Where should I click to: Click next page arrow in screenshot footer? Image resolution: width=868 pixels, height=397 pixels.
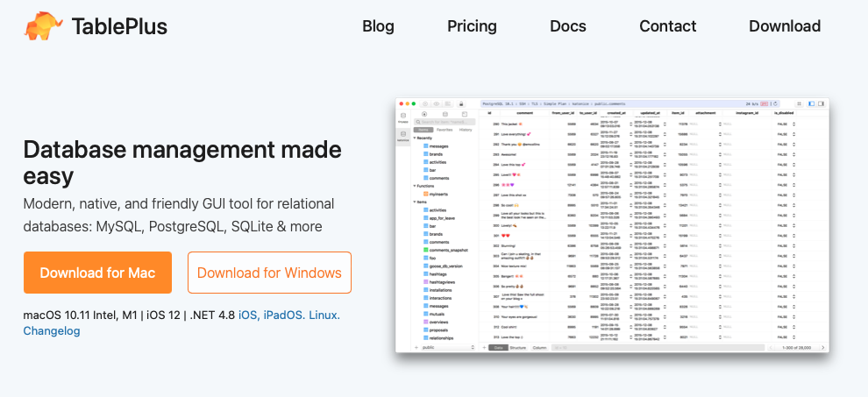[x=823, y=347]
